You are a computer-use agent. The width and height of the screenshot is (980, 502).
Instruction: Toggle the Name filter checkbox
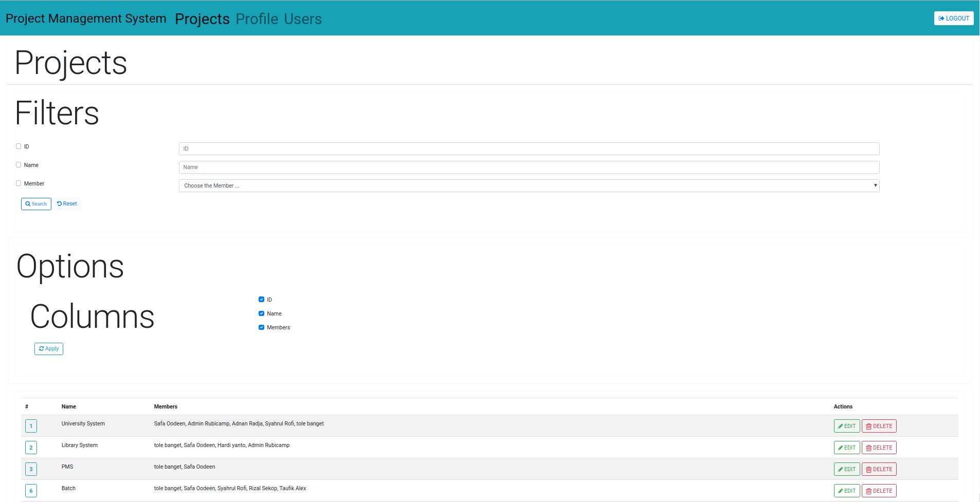click(x=19, y=165)
